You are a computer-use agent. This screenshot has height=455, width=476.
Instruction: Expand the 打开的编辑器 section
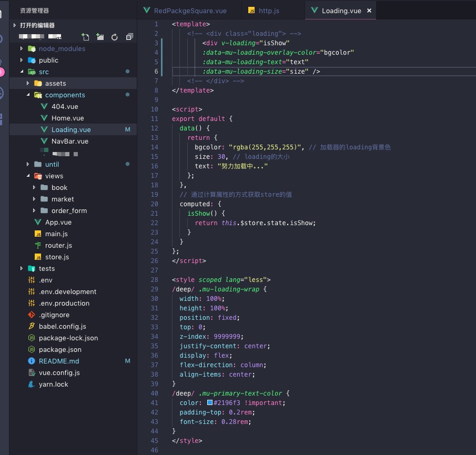[15, 25]
